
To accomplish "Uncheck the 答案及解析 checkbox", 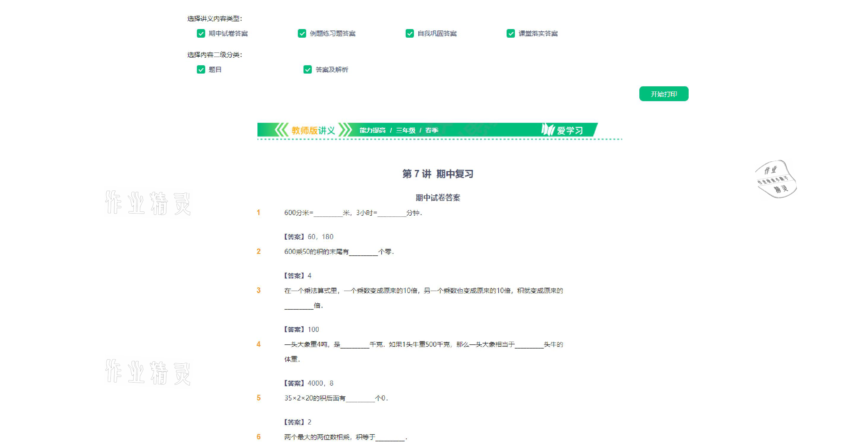I will click(x=307, y=69).
